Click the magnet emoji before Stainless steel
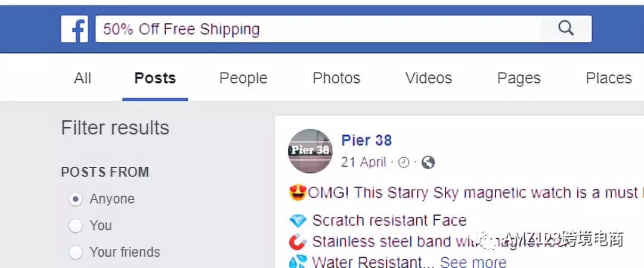This screenshot has height=268, width=644. coord(298,241)
